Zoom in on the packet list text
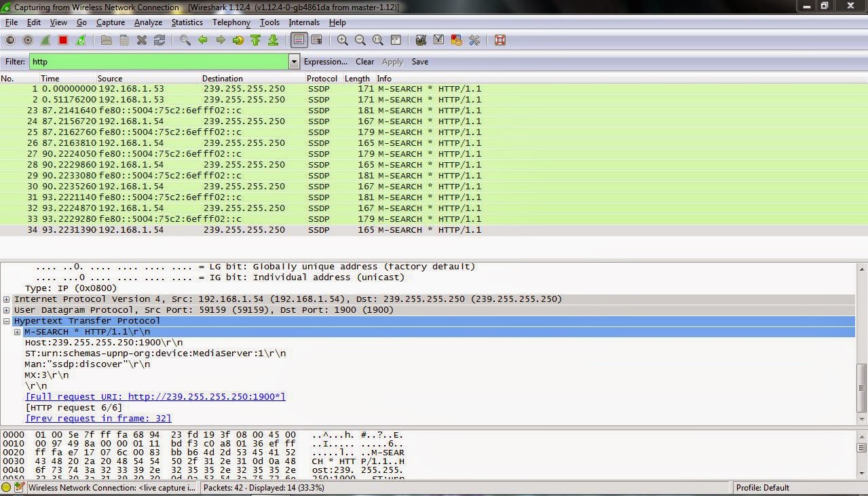 coord(342,40)
